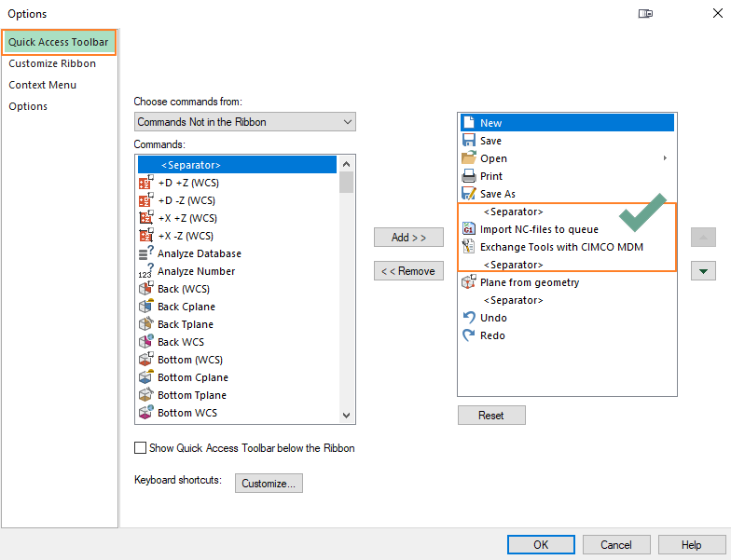The height and width of the screenshot is (560, 731).
Task: Click the Bottom Cplane icon
Action: pos(145,376)
